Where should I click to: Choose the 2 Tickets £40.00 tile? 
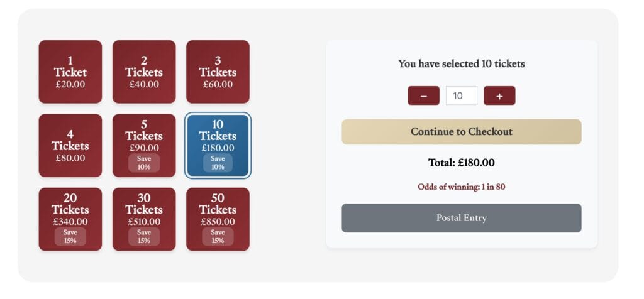tap(144, 72)
